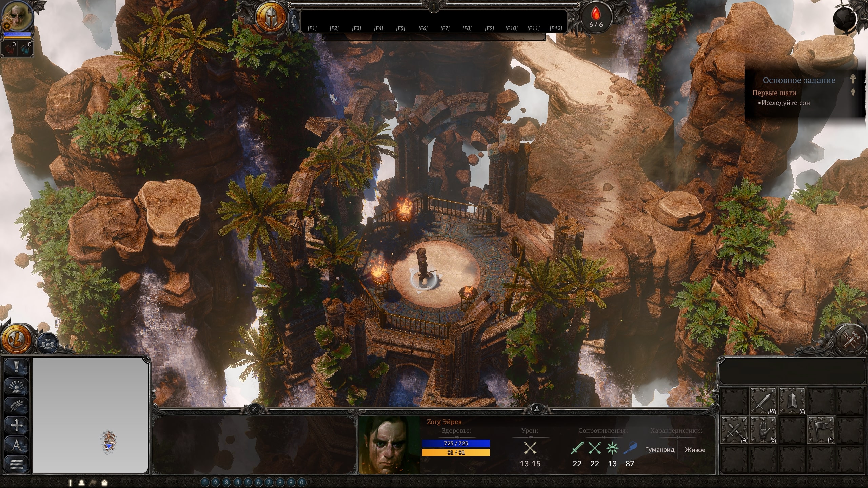This screenshot has width=868, height=488.
Task: Click the crossed swords tab on panel border
Action: point(254,409)
